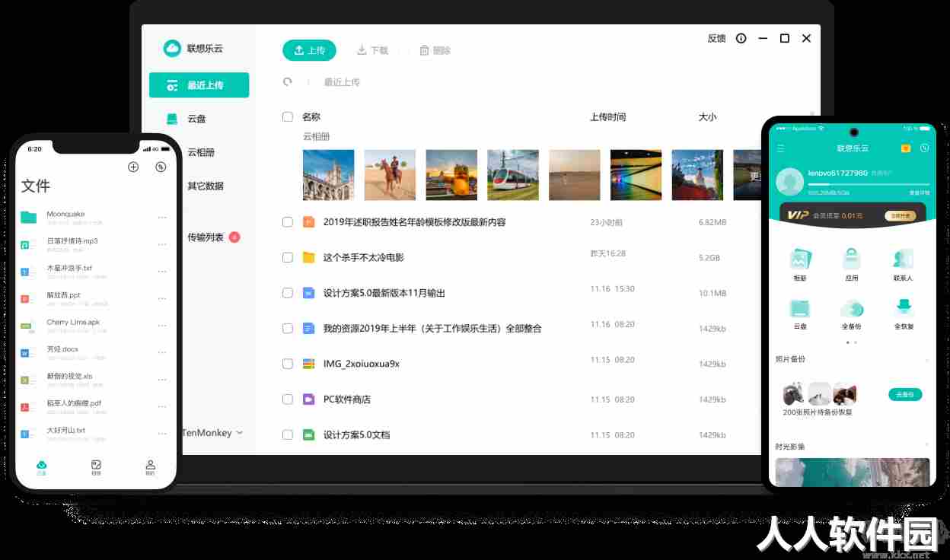Viewport: 950px width, 560px height.
Task: Tap the clock history icon on right phone
Action: point(924,148)
